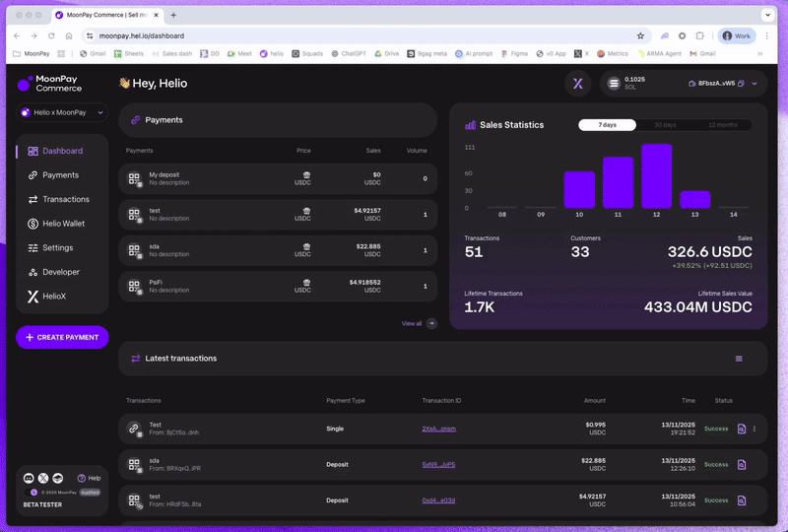
Task: Open the browser extensions puzzle icon
Action: (x=699, y=35)
